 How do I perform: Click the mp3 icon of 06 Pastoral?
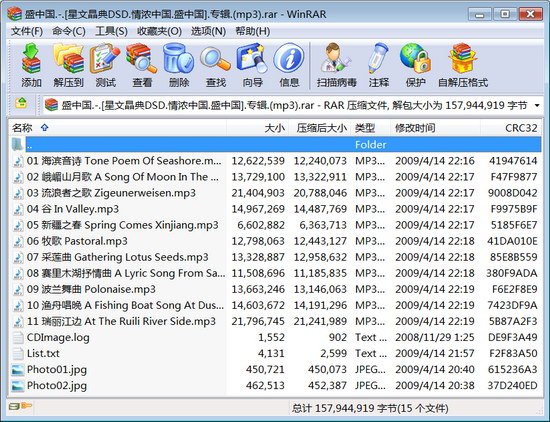18,241
